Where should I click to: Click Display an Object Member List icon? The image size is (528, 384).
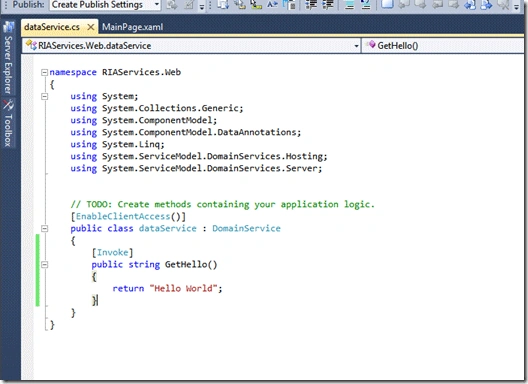[223, 5]
